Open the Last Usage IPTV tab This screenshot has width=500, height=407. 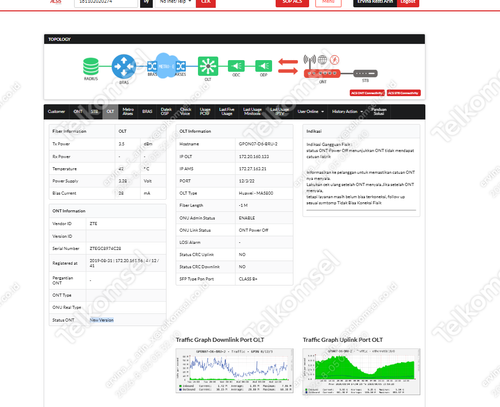click(279, 112)
